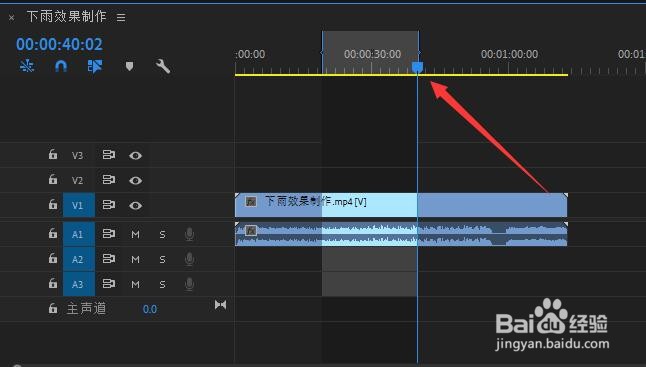
Task: Toggle sync lock on A1
Action: tap(109, 234)
